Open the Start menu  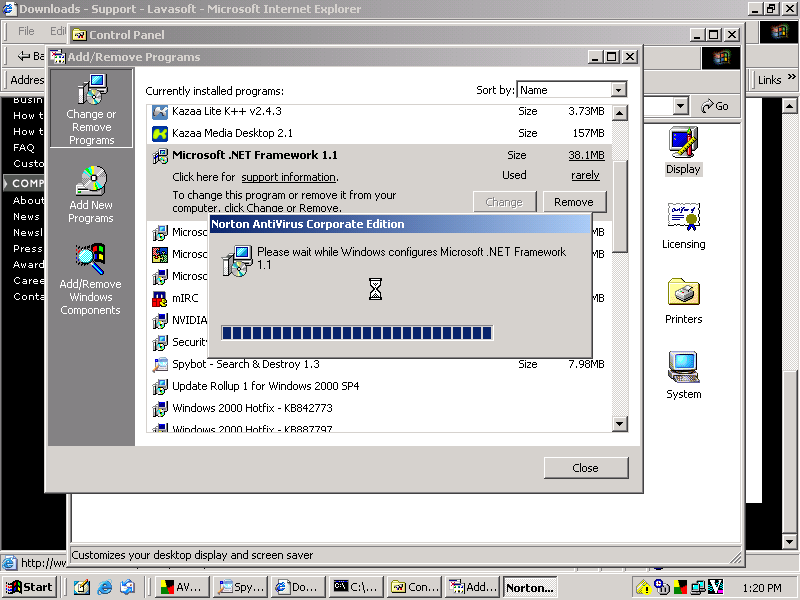[29, 587]
